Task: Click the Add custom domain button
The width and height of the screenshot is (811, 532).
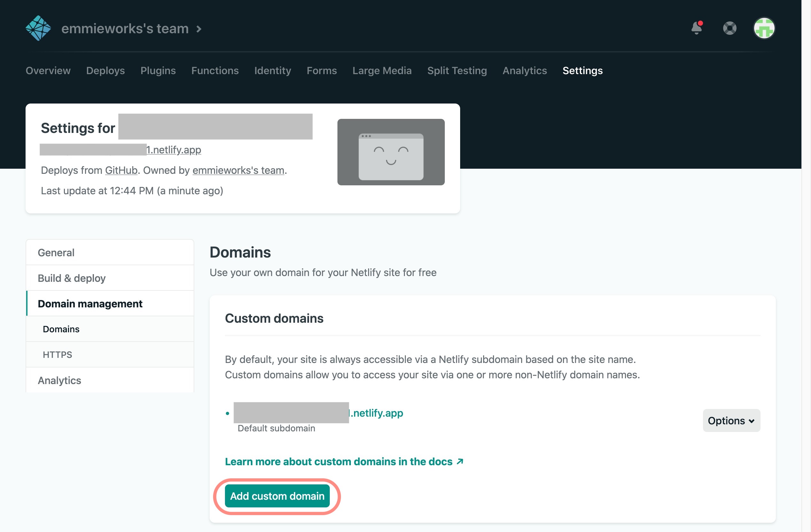Action: coord(277,496)
